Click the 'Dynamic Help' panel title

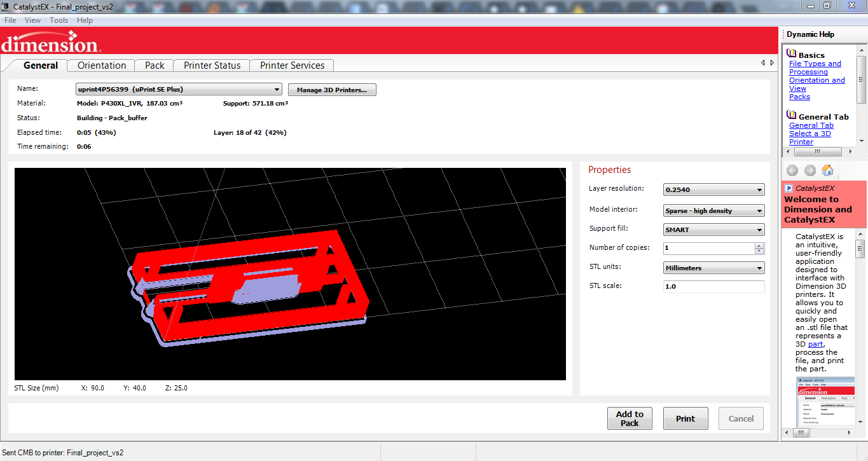click(x=810, y=34)
